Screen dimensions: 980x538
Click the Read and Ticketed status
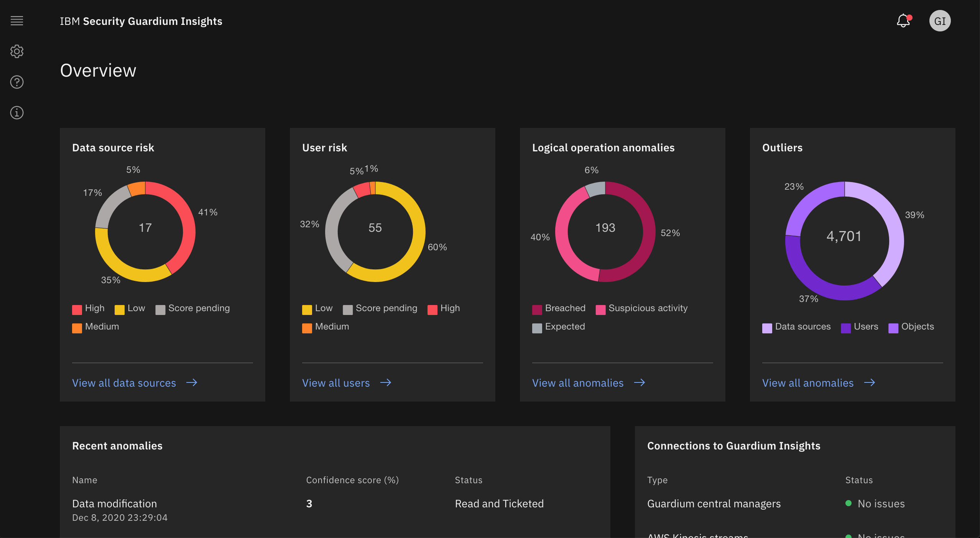(x=499, y=504)
